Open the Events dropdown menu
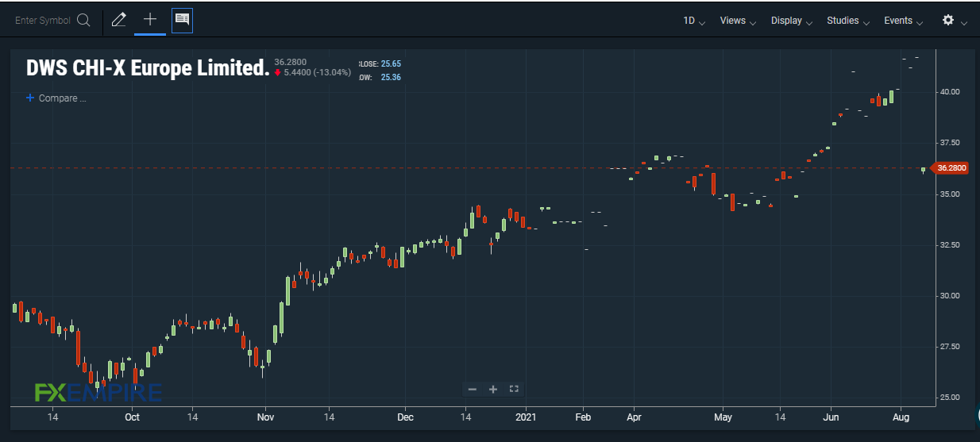Screen dimensions: 980x442 (903, 21)
